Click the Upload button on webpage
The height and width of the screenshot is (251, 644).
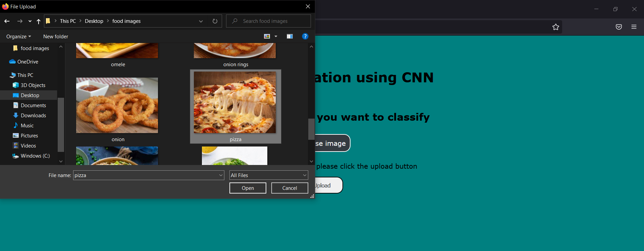(328, 185)
